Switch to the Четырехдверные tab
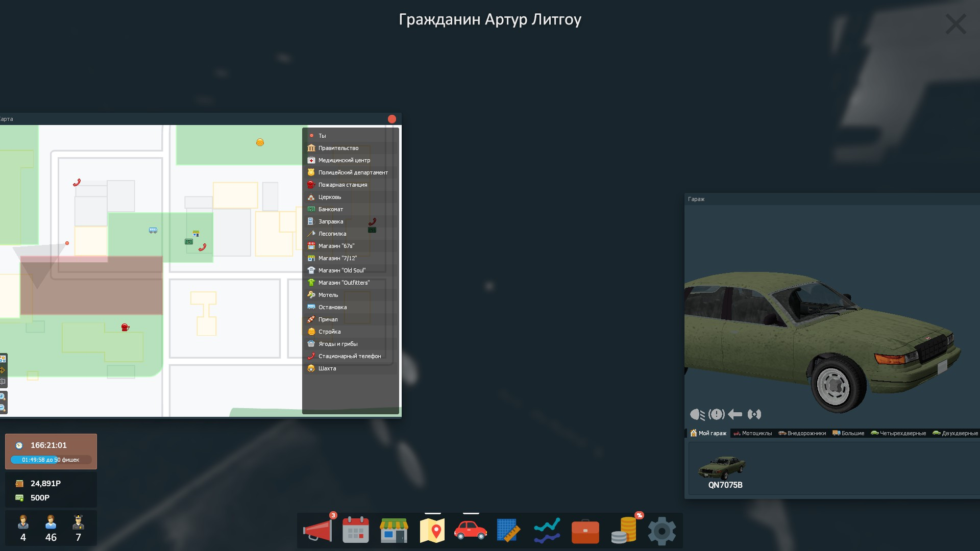 click(x=898, y=433)
